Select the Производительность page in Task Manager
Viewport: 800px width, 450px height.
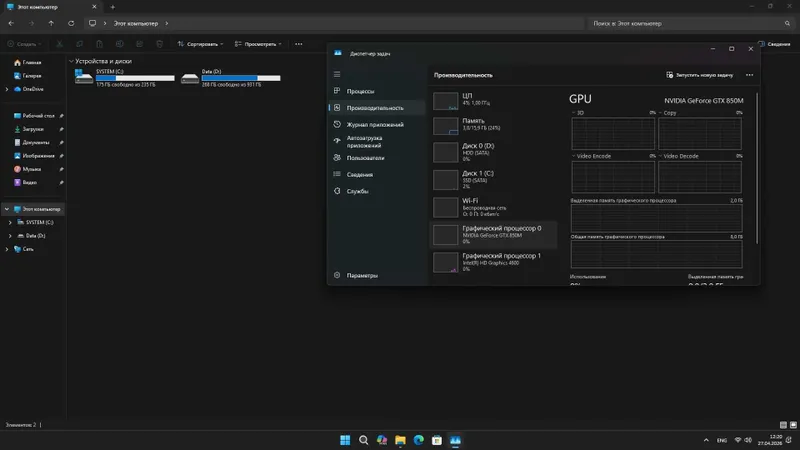tap(375, 108)
